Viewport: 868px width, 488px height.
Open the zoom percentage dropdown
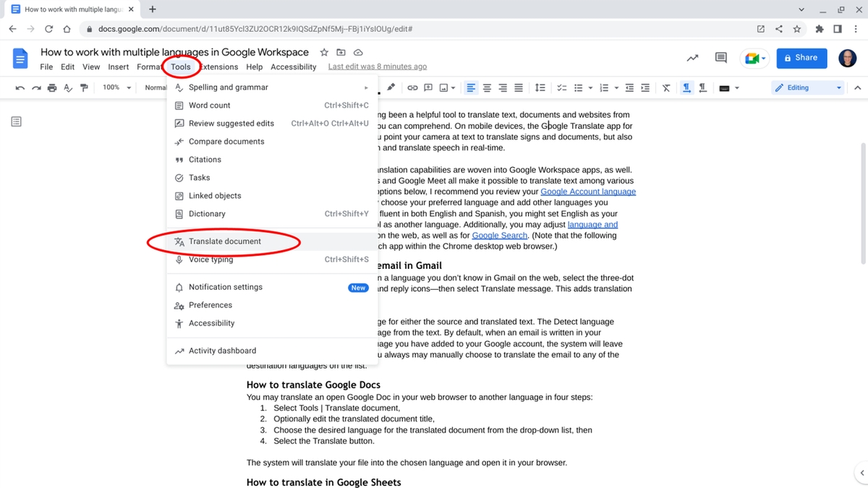point(116,87)
